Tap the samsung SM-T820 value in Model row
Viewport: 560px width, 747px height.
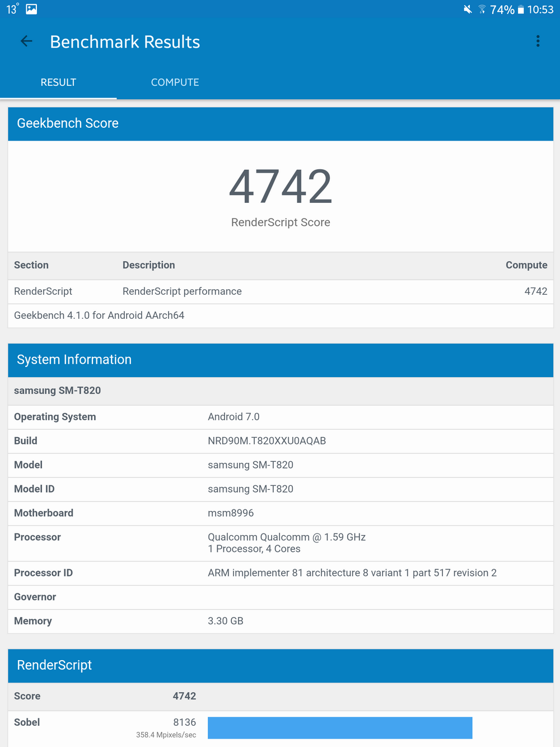(x=250, y=465)
